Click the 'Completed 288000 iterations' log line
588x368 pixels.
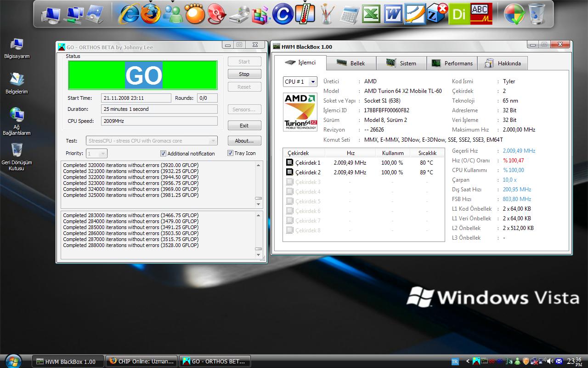pyautogui.click(x=131, y=245)
